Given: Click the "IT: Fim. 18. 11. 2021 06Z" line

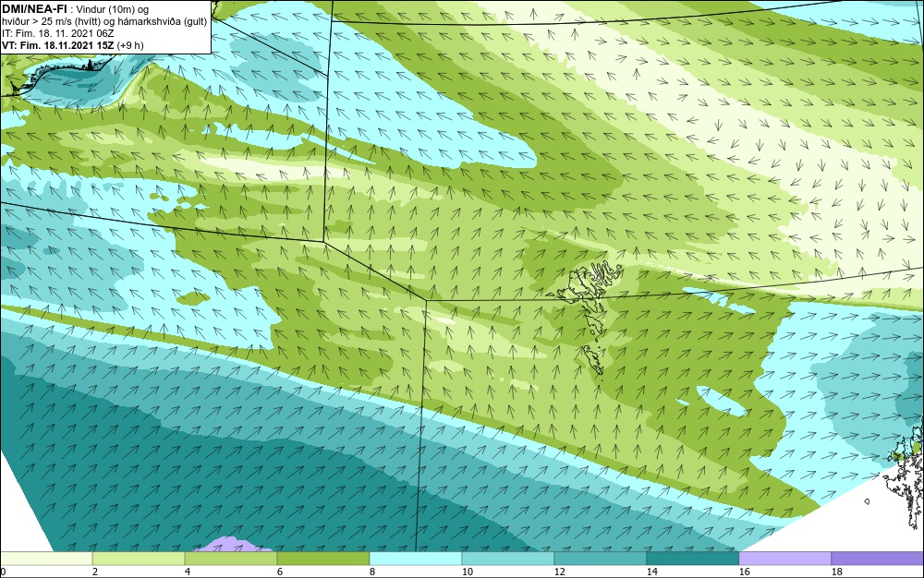Looking at the screenshot, I should pos(57,33).
